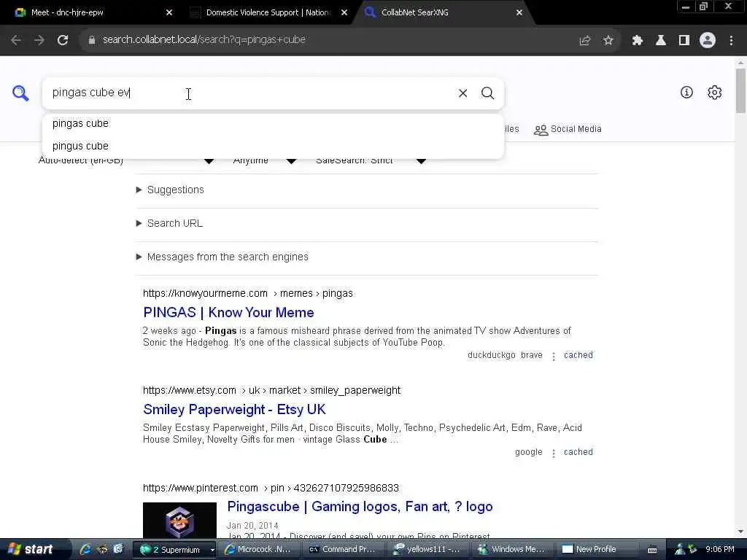Open cached link for Etsy result

tap(578, 452)
